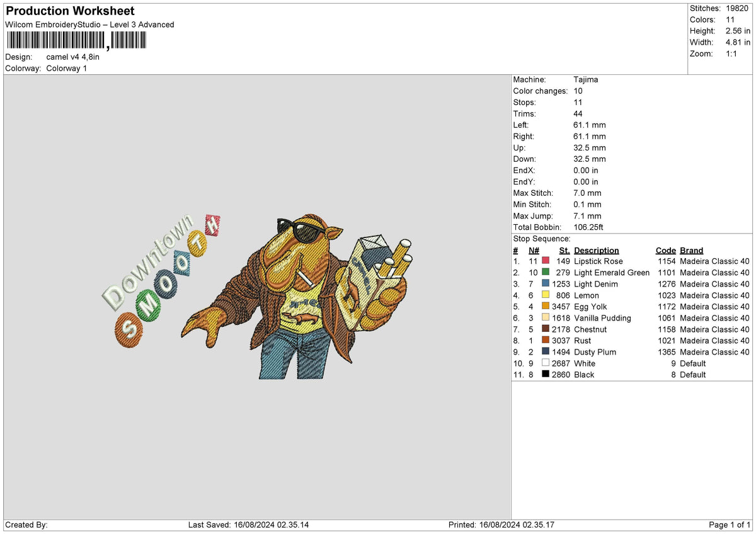This screenshot has width=756, height=534.
Task: Click the 'Created By:' footer label
Action: click(x=26, y=525)
